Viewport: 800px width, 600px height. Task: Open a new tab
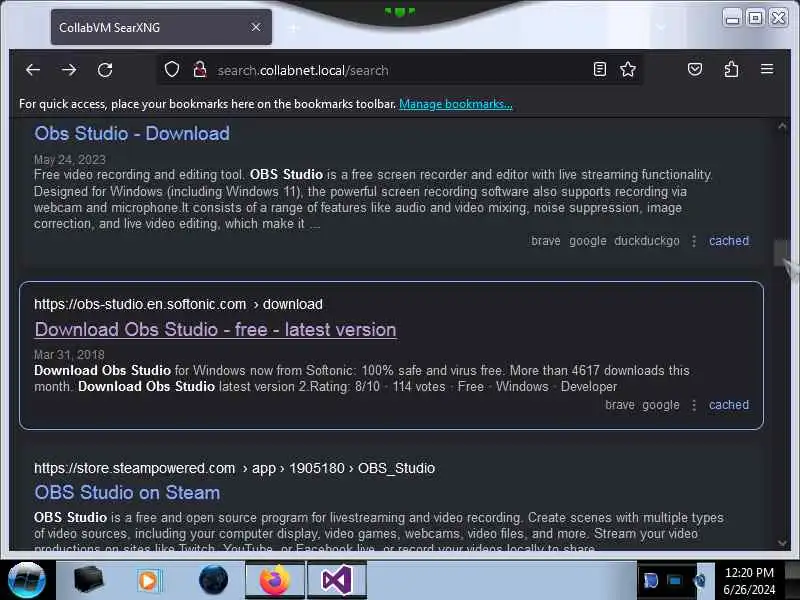tap(293, 28)
